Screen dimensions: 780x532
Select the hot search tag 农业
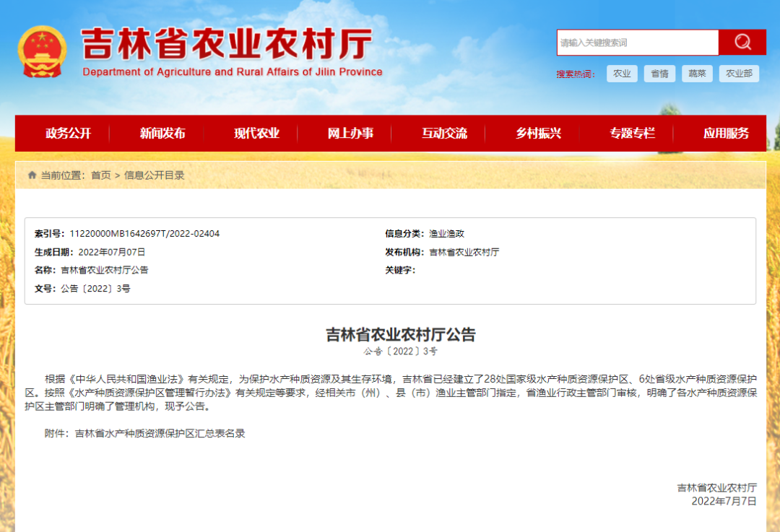[x=622, y=73]
